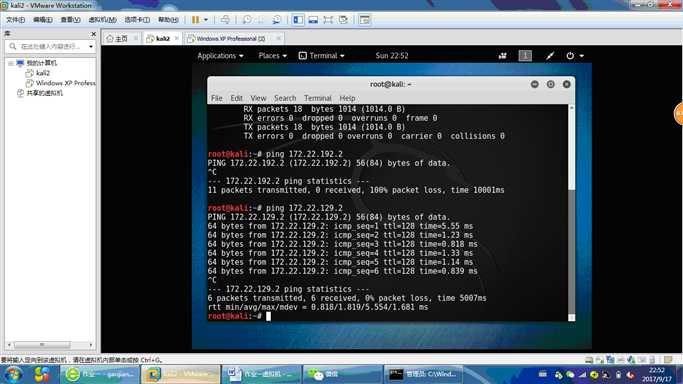Open the terminal Edit menu

pyautogui.click(x=237, y=98)
